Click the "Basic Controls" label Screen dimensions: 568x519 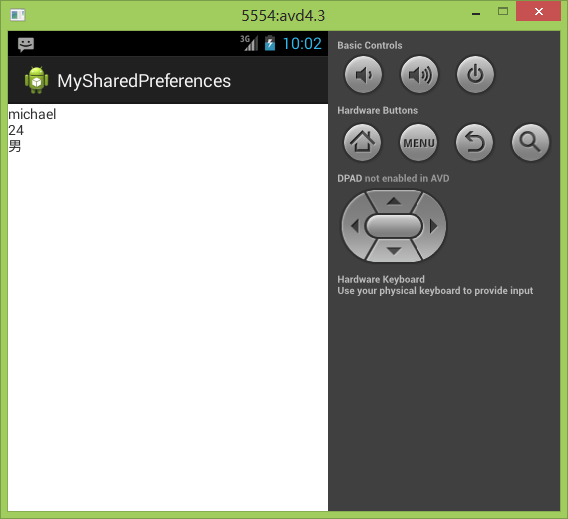[369, 45]
